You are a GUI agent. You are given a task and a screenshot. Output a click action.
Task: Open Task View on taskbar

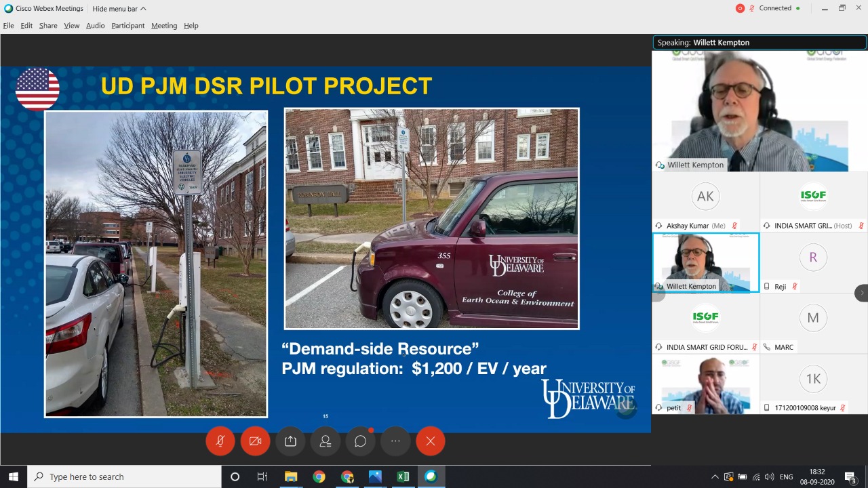tap(262, 476)
